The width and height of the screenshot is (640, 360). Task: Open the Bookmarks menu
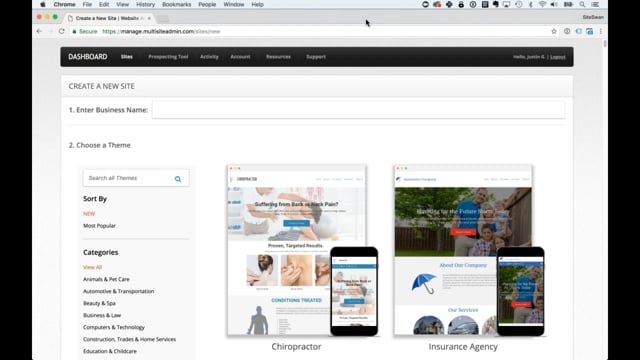point(176,4)
